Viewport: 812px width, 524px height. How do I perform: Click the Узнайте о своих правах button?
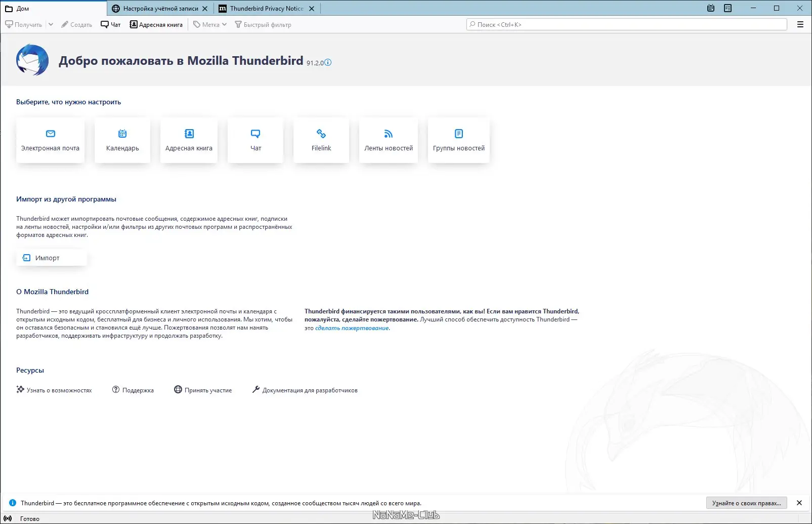pyautogui.click(x=747, y=503)
